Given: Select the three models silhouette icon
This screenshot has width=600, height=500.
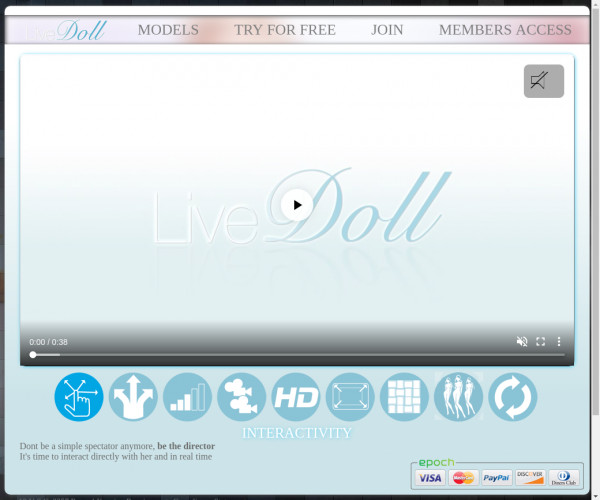Looking at the screenshot, I should [458, 397].
